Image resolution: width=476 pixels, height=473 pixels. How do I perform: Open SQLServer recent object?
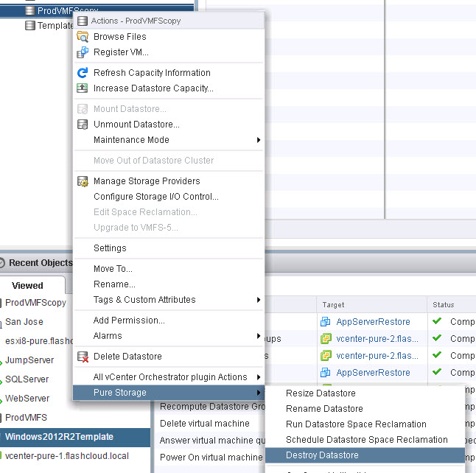coord(27,379)
